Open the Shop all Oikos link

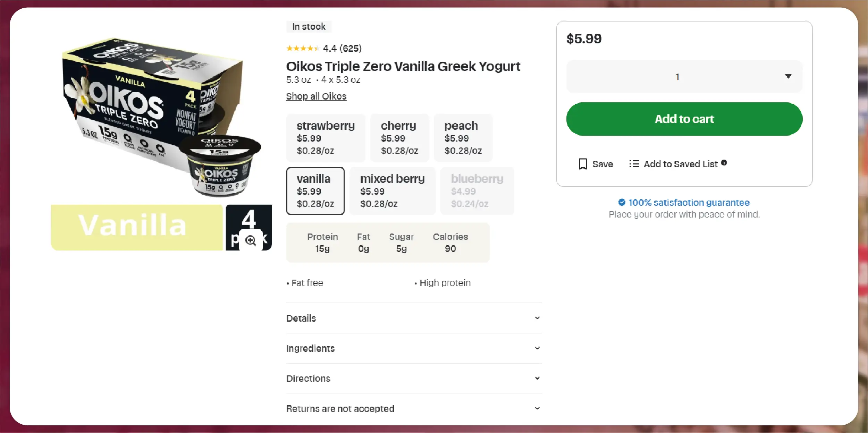(316, 96)
